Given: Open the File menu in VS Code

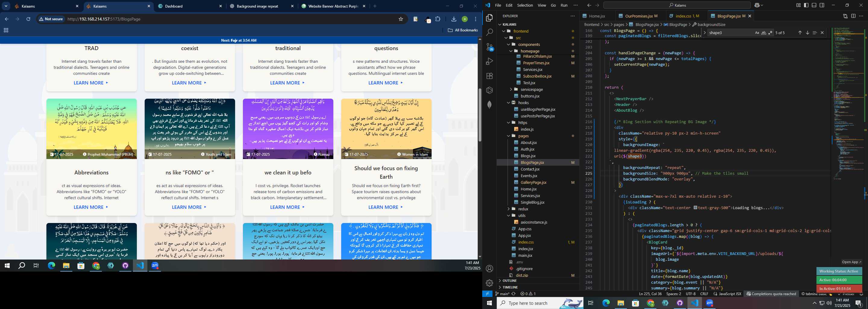Looking at the screenshot, I should coord(498,5).
